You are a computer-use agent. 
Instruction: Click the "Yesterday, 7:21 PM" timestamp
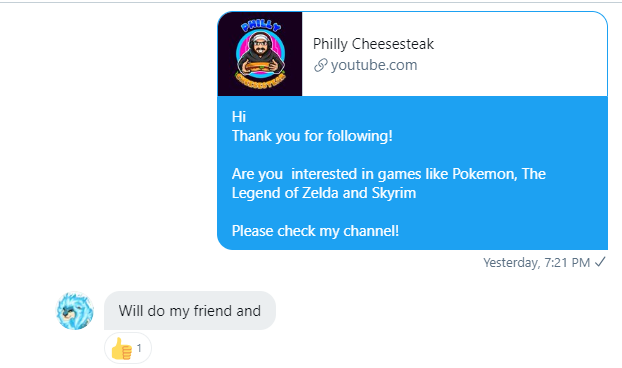point(536,263)
